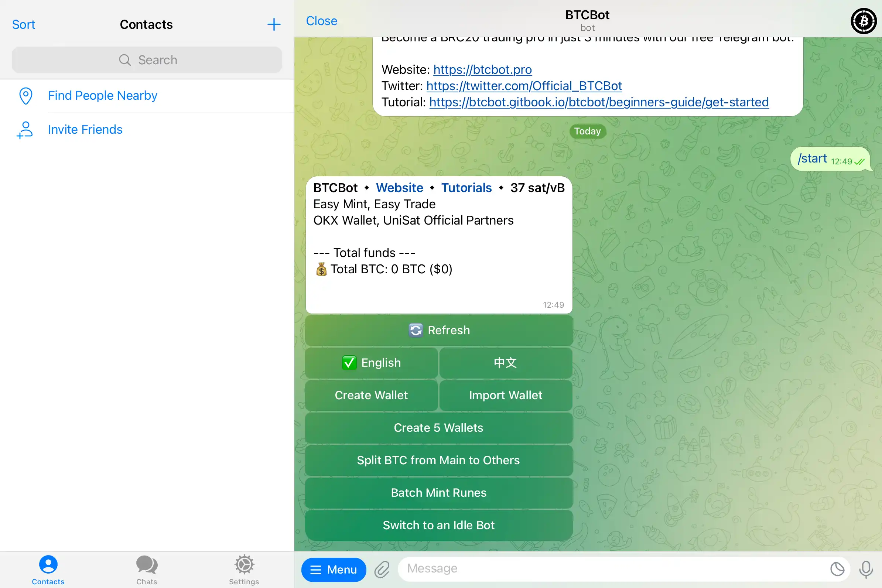
Task: Open the bot Menu commands list
Action: (x=334, y=569)
